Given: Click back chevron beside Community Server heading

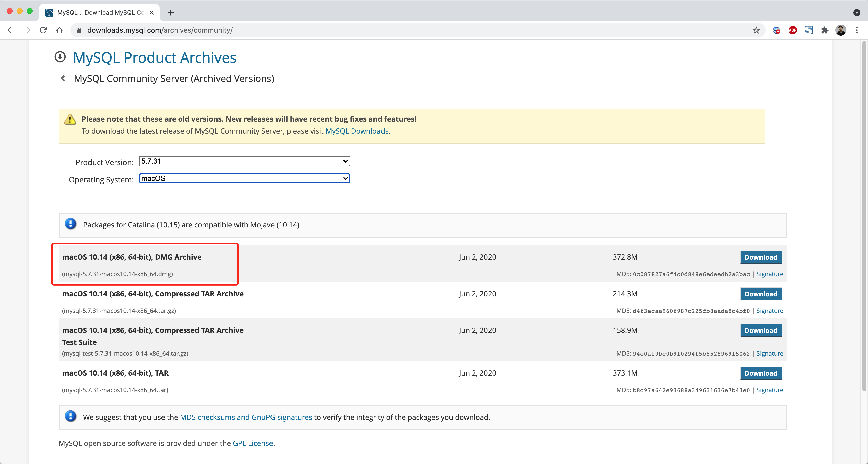Looking at the screenshot, I should click(63, 79).
